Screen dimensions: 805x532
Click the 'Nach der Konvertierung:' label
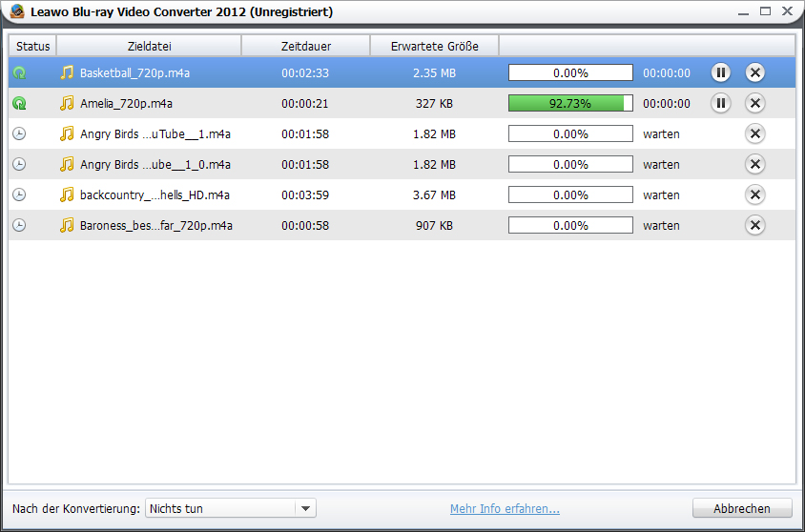click(76, 508)
